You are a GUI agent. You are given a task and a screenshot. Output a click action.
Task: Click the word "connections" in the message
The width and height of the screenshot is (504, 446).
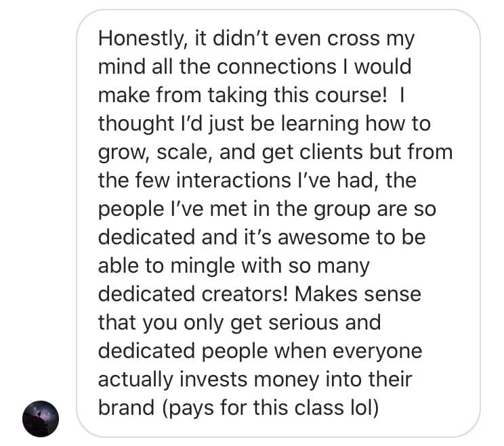[276, 67]
